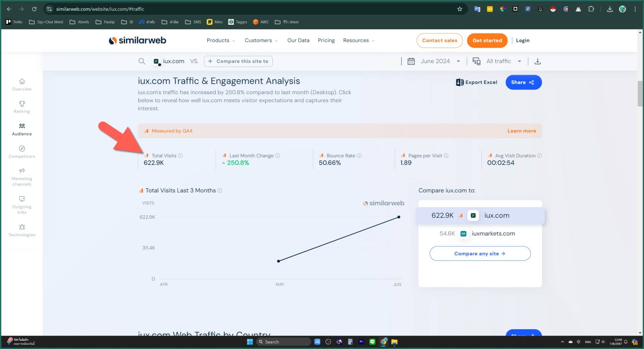Click Learn more in GA4 banner
This screenshot has width=644, height=349.
(x=522, y=131)
